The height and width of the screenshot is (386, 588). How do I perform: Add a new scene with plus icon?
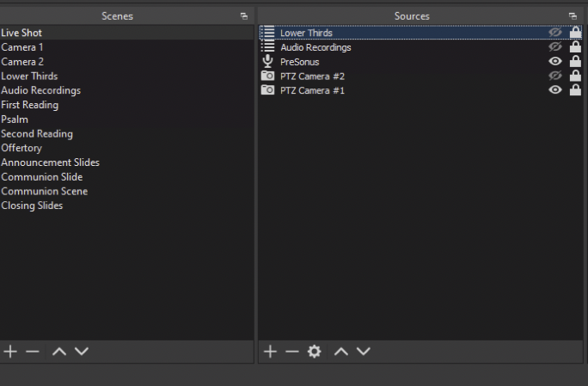click(10, 352)
